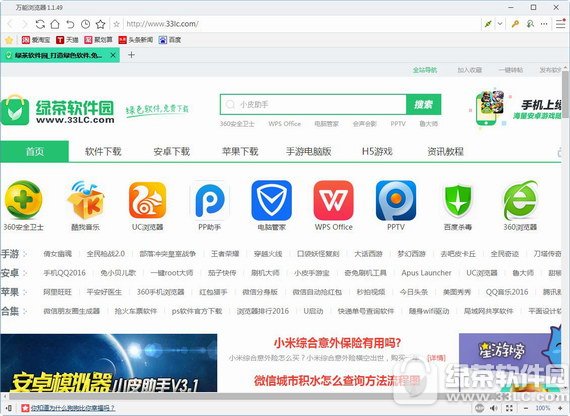The width and height of the screenshot is (570, 416).
Task: Click the status bar news link
Action: (x=73, y=408)
